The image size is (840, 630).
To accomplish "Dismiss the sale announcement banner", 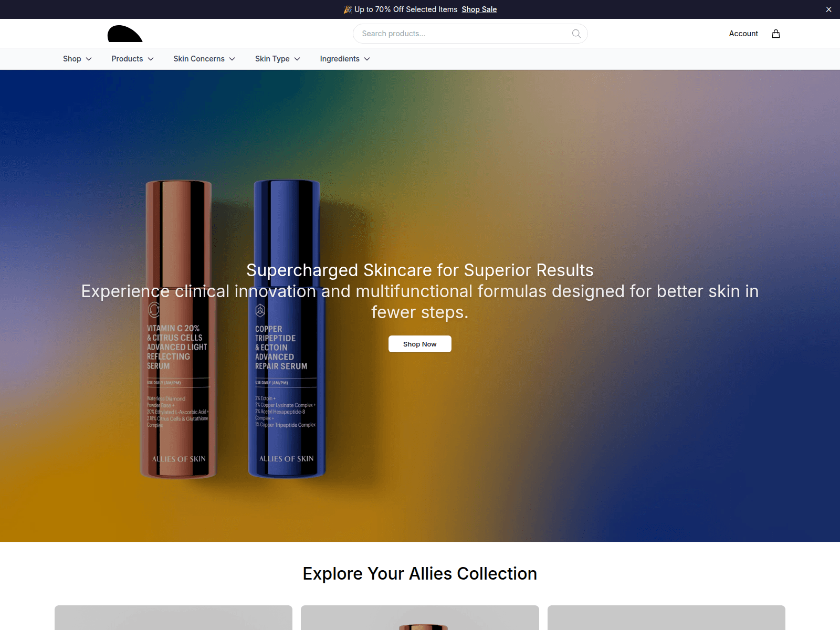I will (x=828, y=9).
